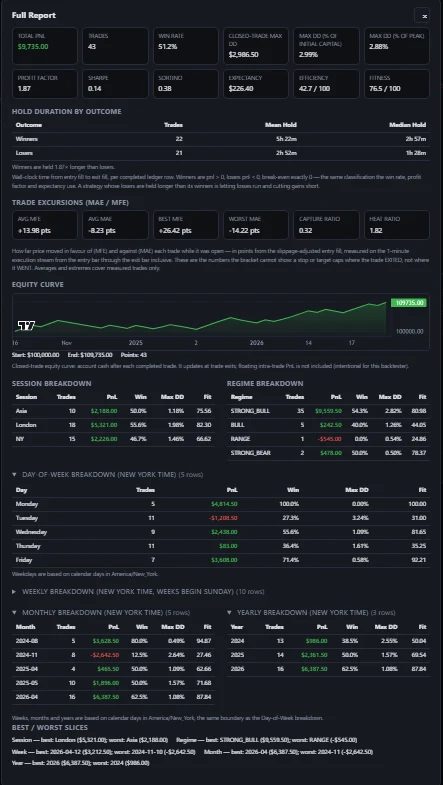The height and width of the screenshot is (785, 443).
Task: Select the London session row
Action: click(x=113, y=425)
